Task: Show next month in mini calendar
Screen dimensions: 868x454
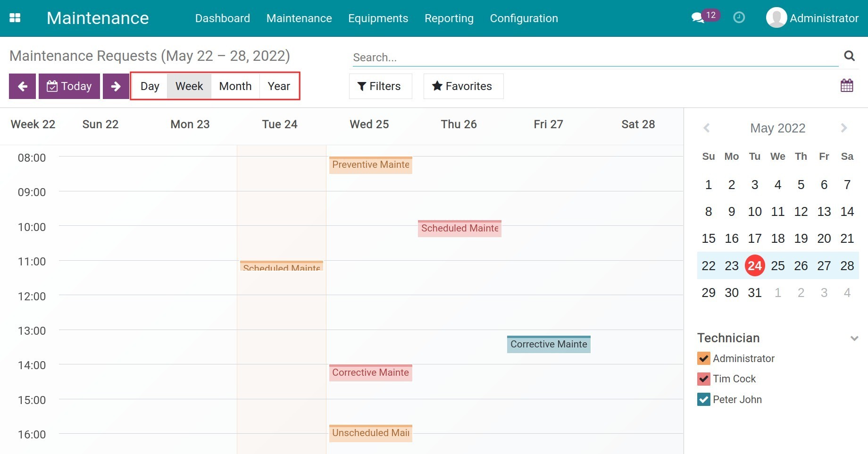Action: click(x=844, y=128)
